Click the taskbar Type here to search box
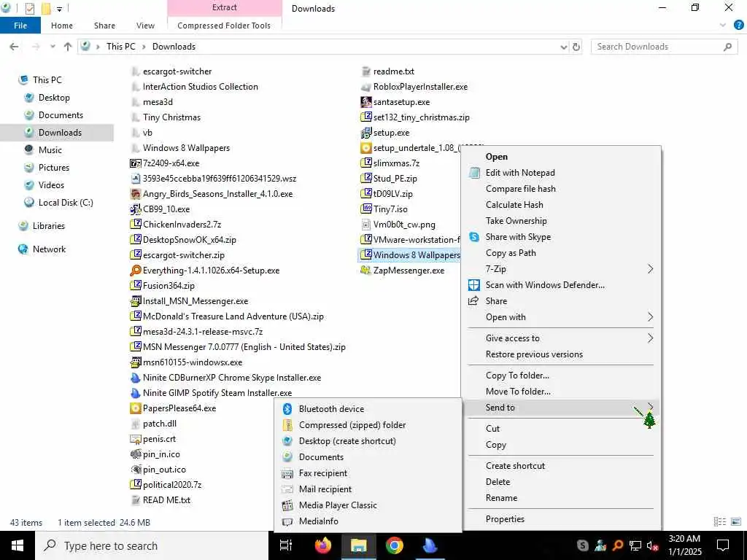Viewport: 747px width, 560px height. coord(152,545)
